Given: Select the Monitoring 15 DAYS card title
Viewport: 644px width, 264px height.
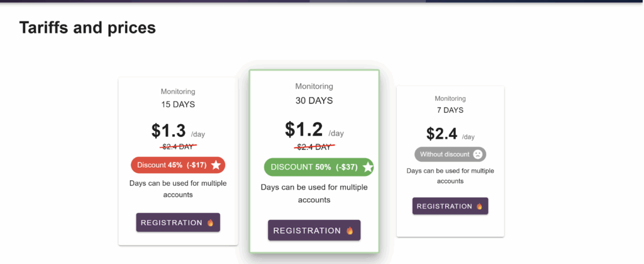Looking at the screenshot, I should click(x=178, y=98).
